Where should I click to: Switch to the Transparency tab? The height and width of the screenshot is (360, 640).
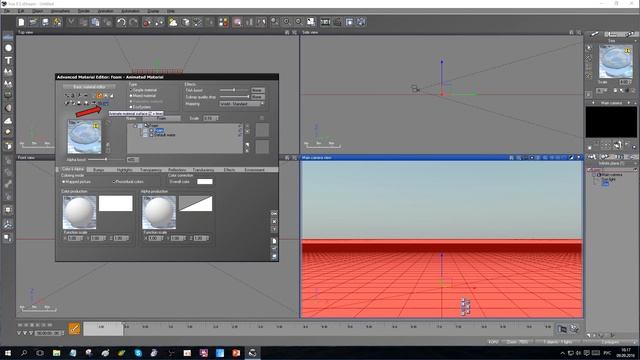151,169
